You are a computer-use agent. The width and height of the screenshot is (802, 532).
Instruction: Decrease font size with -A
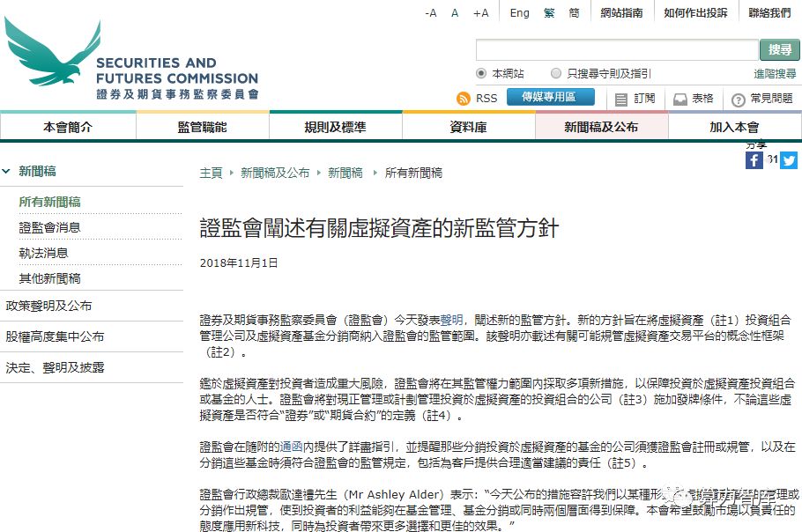(x=431, y=13)
